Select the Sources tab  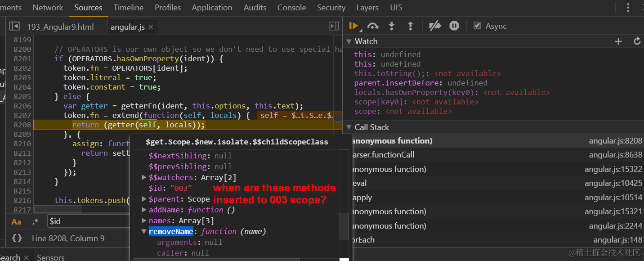coord(88,8)
